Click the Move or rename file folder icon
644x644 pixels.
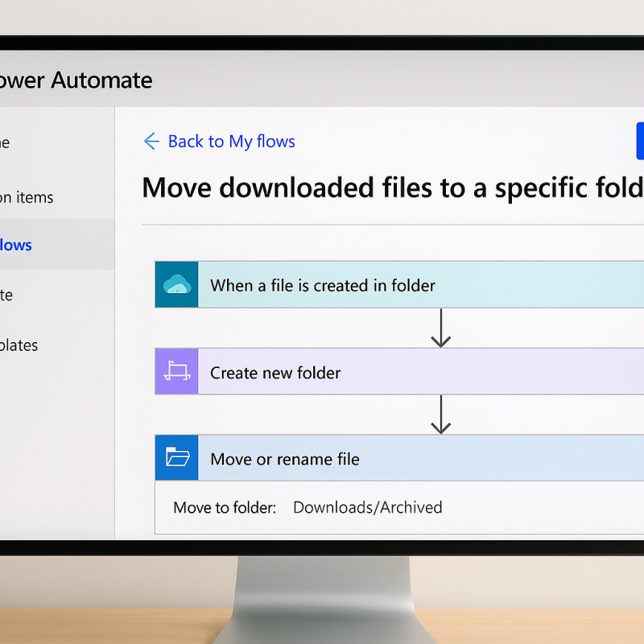[x=176, y=457]
